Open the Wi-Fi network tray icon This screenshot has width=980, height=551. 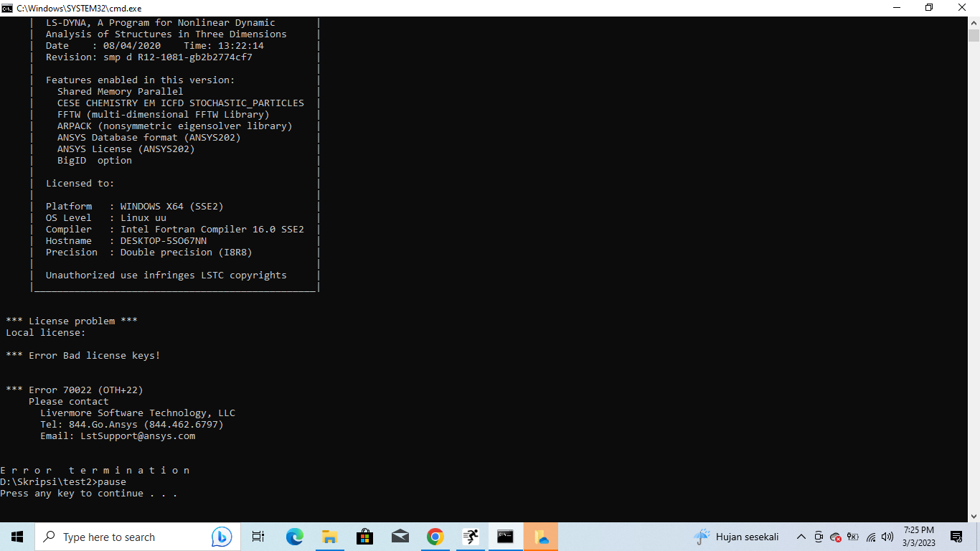pos(871,537)
